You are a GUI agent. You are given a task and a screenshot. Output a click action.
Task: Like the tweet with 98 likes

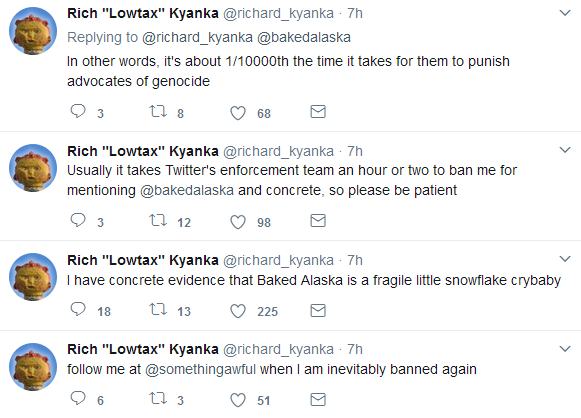click(x=238, y=222)
